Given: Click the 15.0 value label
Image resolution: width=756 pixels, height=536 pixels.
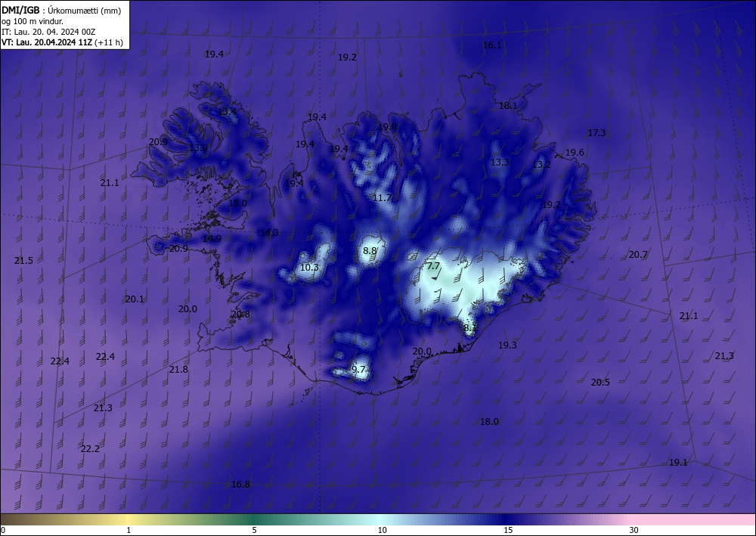Looking at the screenshot, I should 237,203.
